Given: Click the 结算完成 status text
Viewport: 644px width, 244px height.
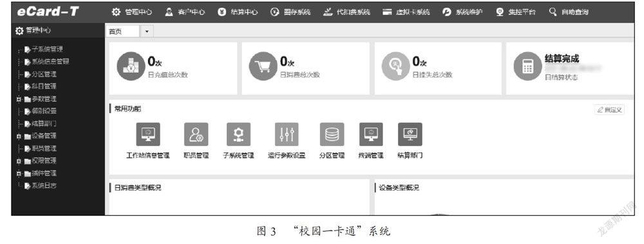Looking at the screenshot, I should coord(562,59).
